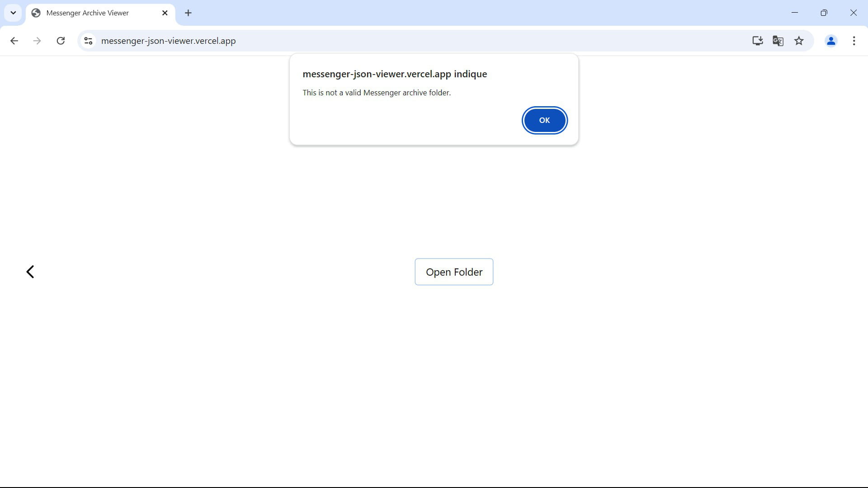Click the alert text 'This is not a valid Messenger archive folder.'

[x=377, y=93]
